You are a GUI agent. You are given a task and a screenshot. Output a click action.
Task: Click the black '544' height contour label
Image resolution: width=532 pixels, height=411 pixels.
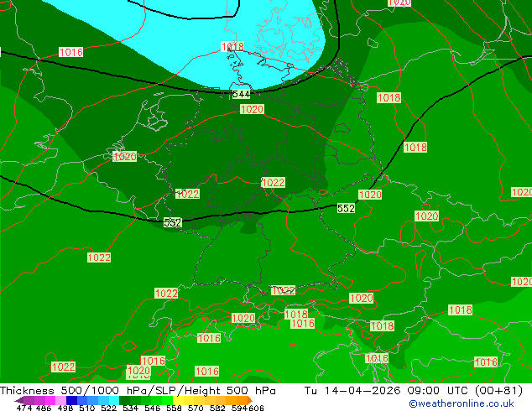pos(241,94)
